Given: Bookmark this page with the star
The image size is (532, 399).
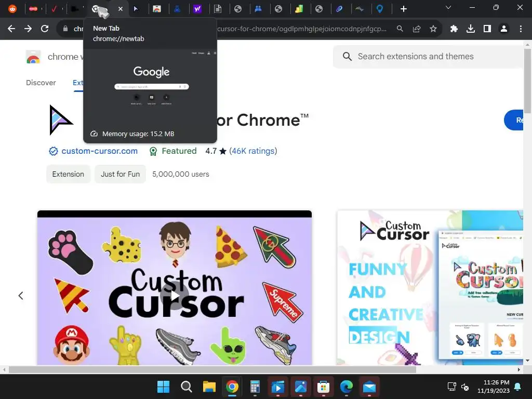Looking at the screenshot, I should [433, 29].
